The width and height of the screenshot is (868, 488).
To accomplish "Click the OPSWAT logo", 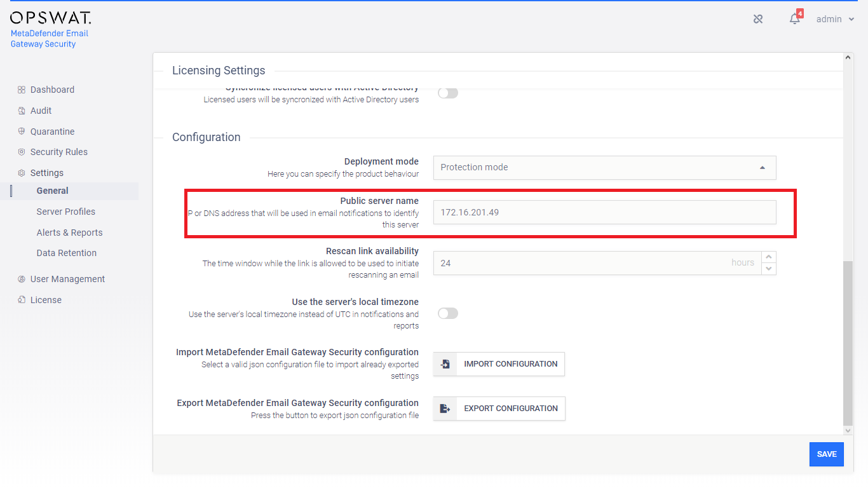I will [x=50, y=18].
